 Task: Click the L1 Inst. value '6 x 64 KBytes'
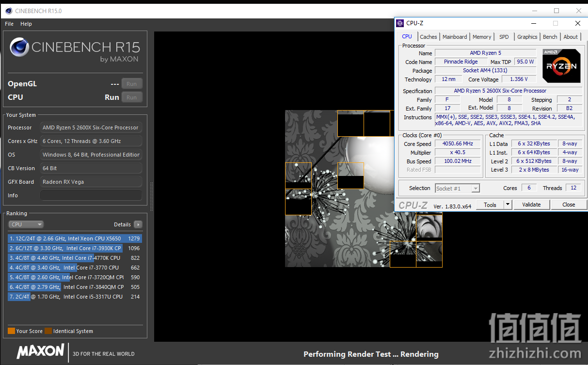(x=534, y=152)
